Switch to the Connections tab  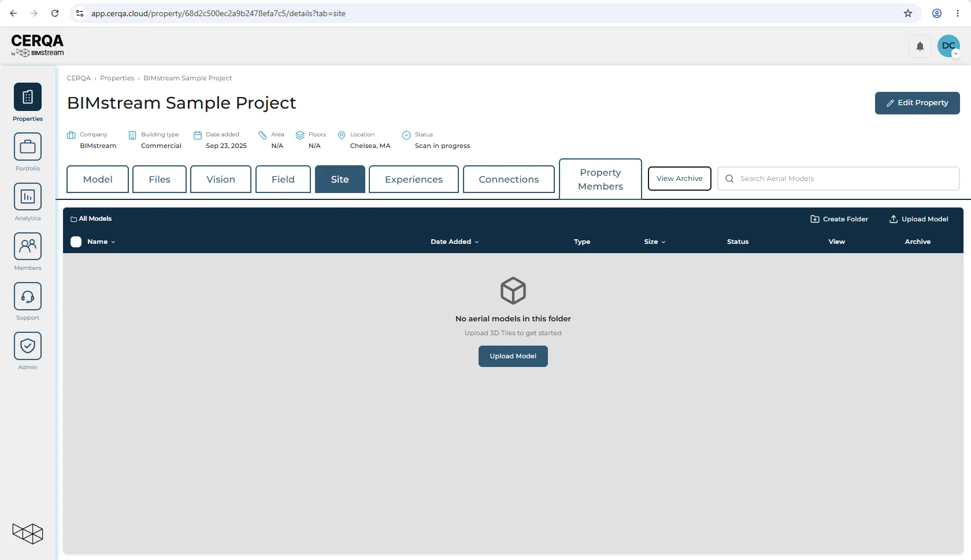point(509,179)
